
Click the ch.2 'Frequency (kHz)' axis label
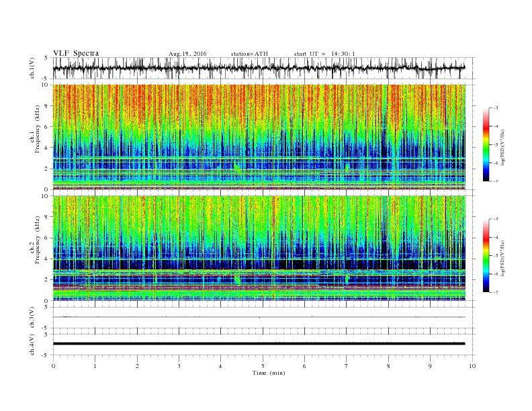pyautogui.click(x=38, y=239)
